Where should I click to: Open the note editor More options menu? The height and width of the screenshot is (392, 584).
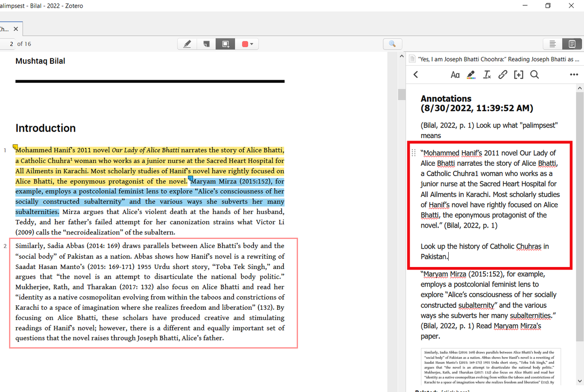pyautogui.click(x=574, y=74)
